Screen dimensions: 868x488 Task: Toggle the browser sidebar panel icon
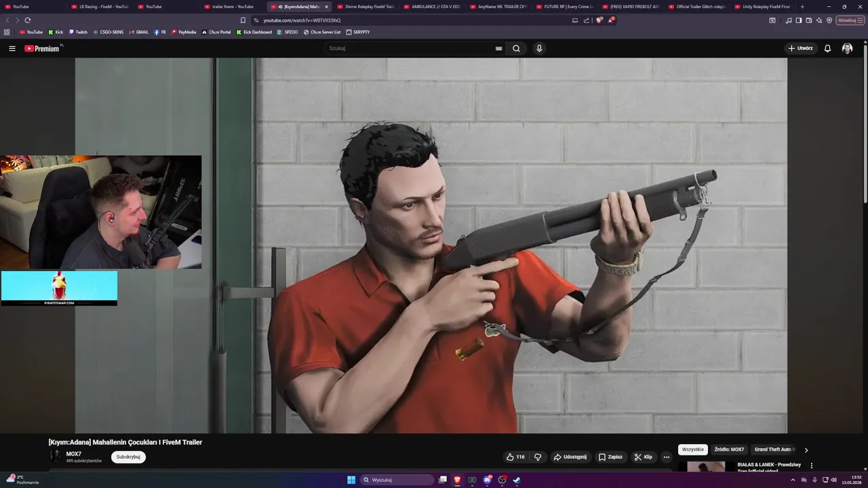pyautogui.click(x=798, y=20)
